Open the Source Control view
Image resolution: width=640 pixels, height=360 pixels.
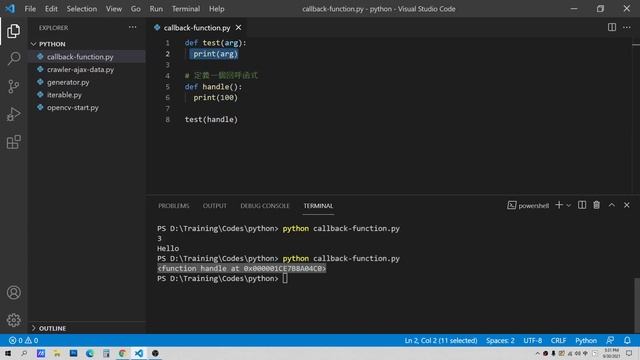pos(13,86)
